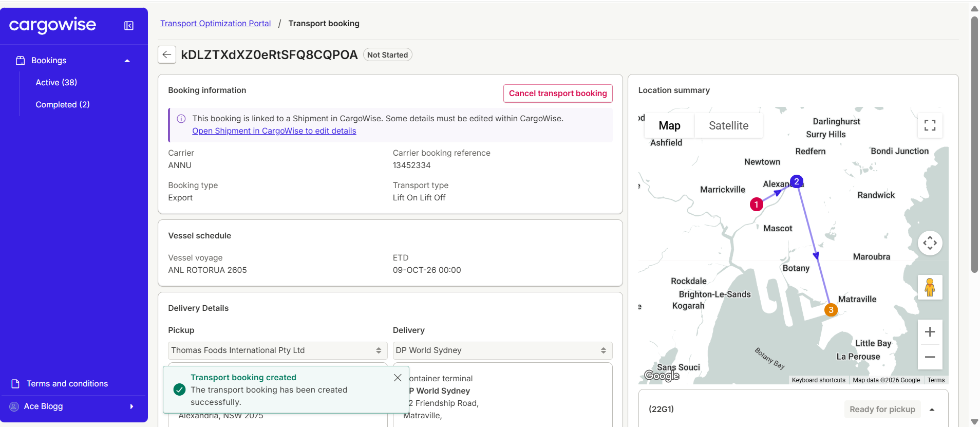Screen dimensions: 980x427
Task: Select the Street View pegman
Action: click(930, 287)
